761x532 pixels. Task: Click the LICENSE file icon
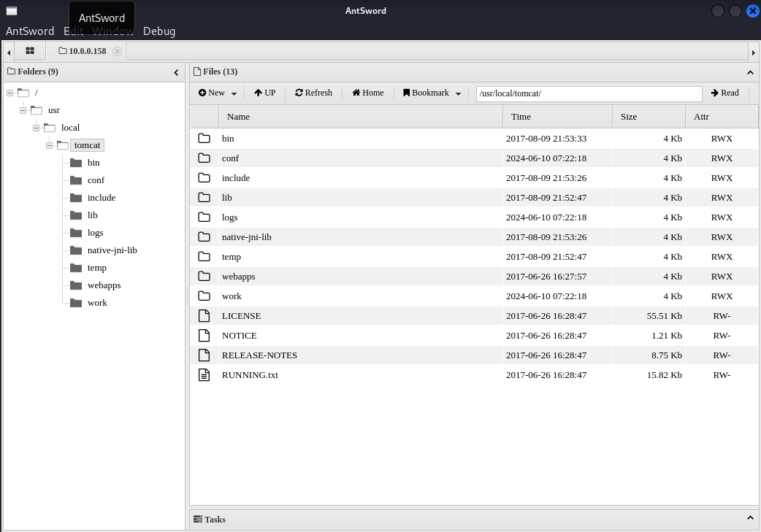pyautogui.click(x=204, y=316)
